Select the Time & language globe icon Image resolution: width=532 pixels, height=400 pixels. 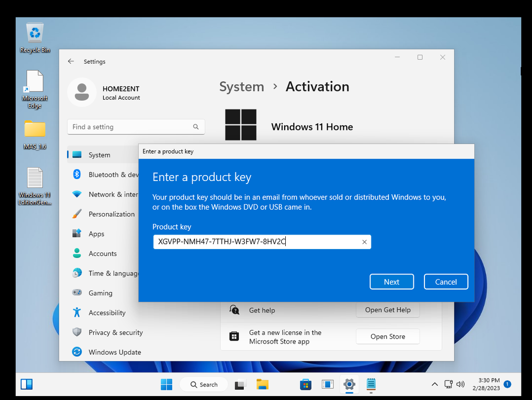[77, 273]
